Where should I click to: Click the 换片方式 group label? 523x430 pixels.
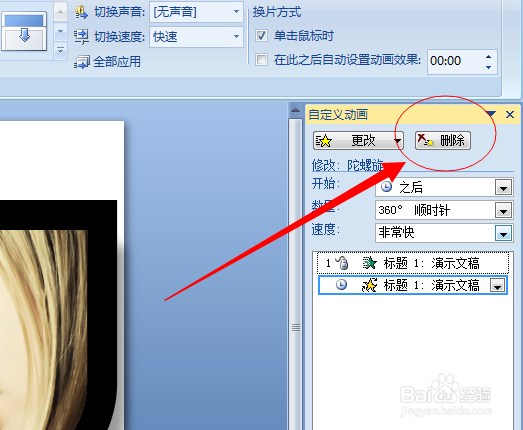tap(277, 12)
